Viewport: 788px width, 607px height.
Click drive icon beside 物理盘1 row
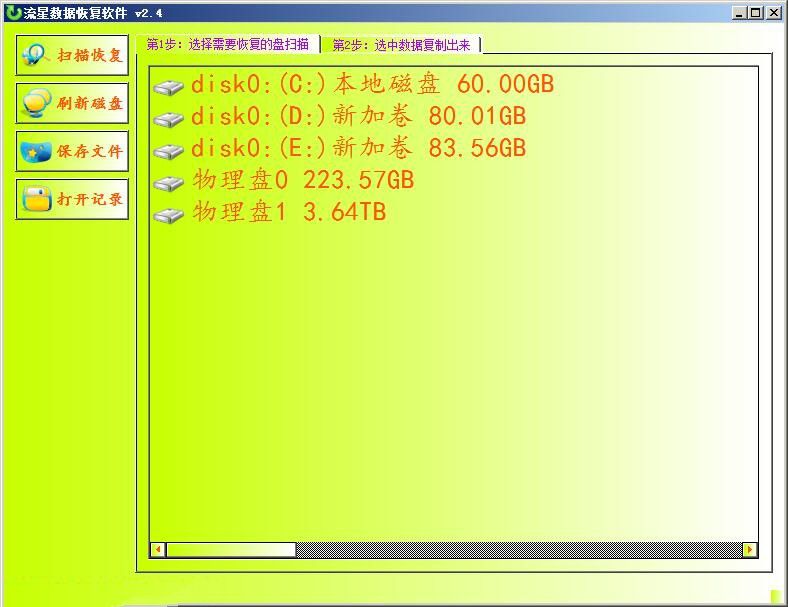[169, 216]
